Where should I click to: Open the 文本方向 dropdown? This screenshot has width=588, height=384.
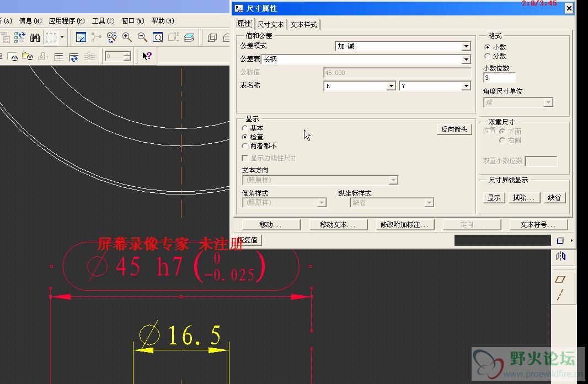coord(320,180)
